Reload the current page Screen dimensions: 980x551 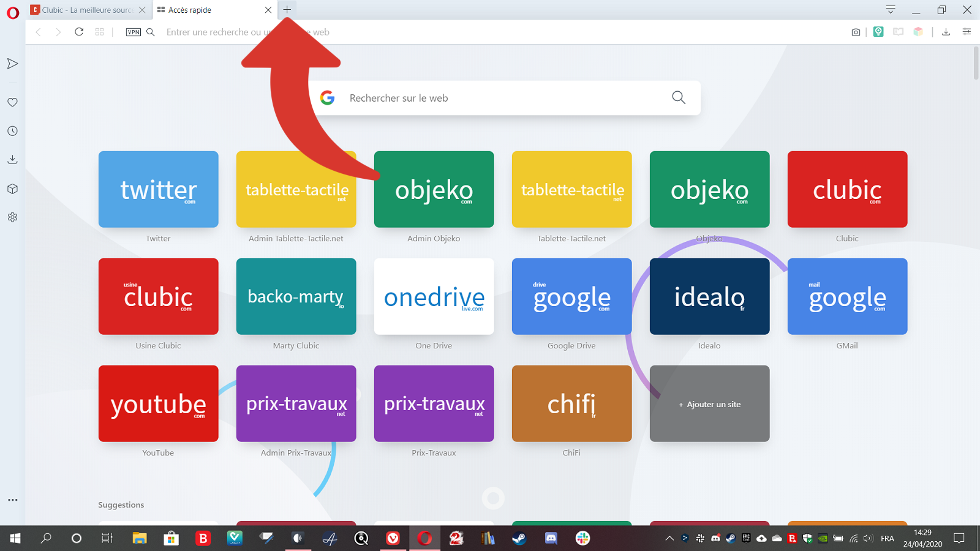click(79, 32)
